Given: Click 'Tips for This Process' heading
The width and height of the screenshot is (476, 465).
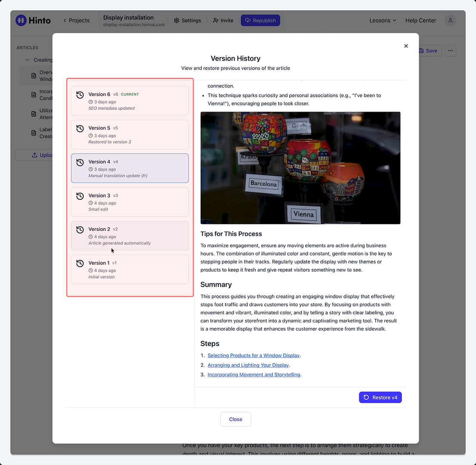Looking at the screenshot, I should coord(231,234).
